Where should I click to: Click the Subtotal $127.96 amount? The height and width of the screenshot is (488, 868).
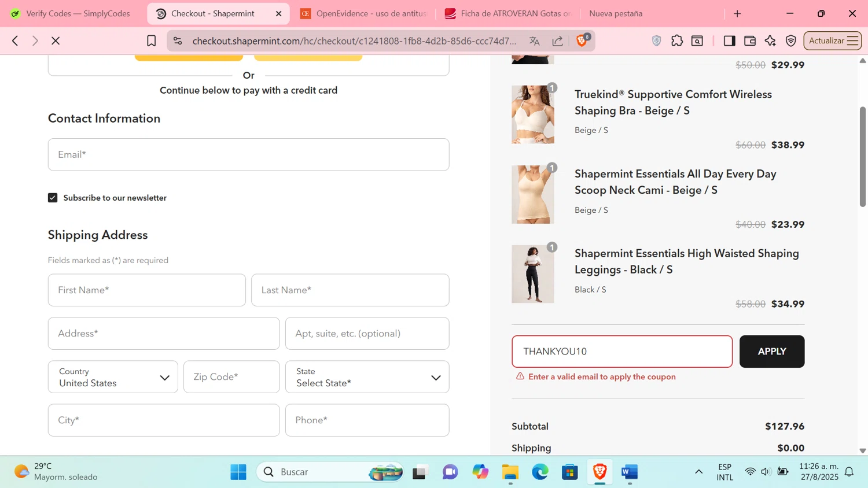(x=785, y=426)
